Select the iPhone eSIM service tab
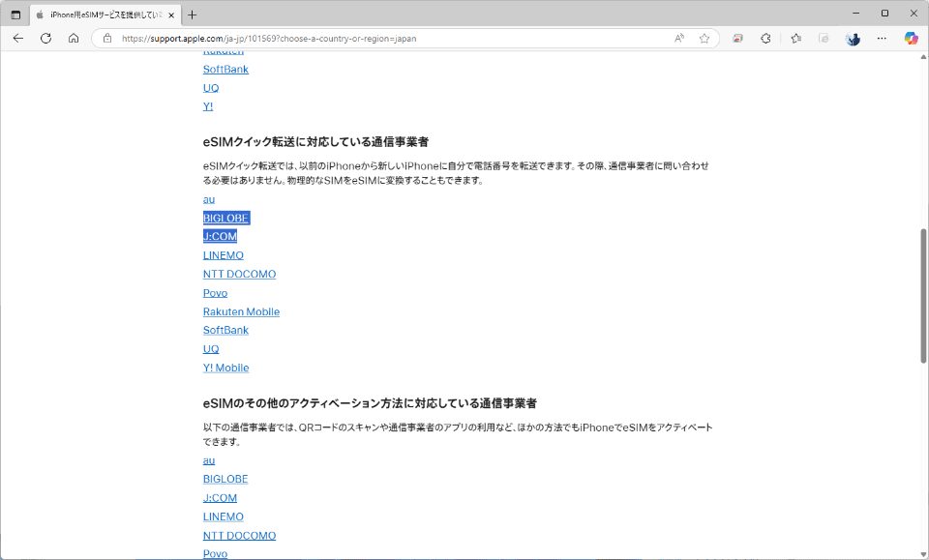Viewport: 929px width, 560px height. coord(105,15)
